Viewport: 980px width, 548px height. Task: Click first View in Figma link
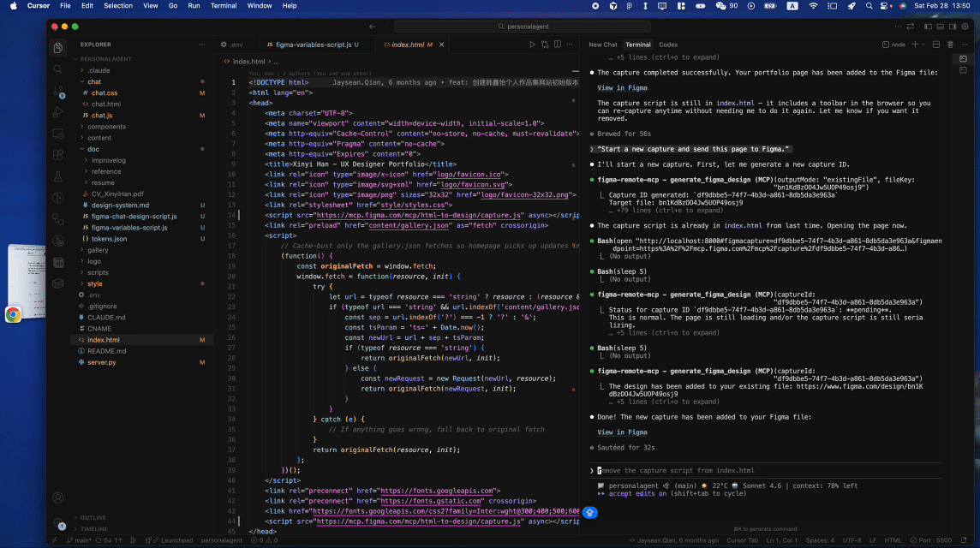click(x=622, y=88)
